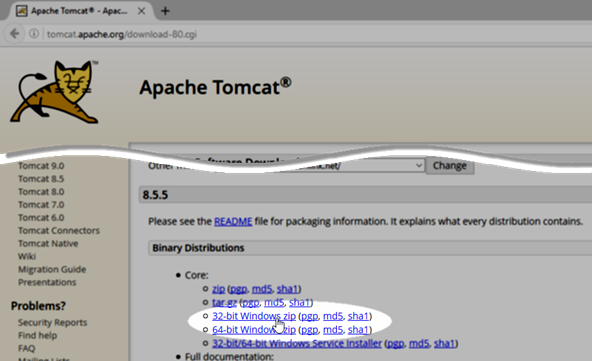Open pgp signature for 64-bit Windows zip
Image resolution: width=592 pixels, height=361 pixels.
[x=310, y=330]
